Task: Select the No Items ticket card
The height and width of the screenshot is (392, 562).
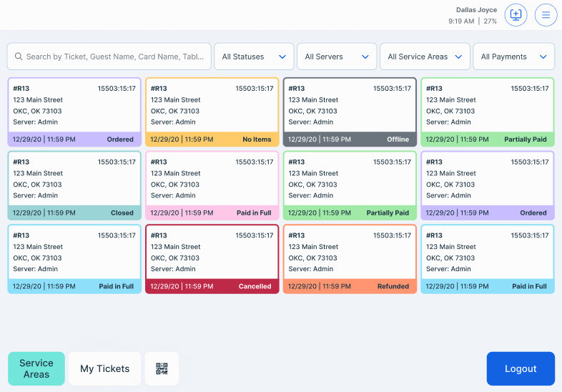Action: pos(212,112)
